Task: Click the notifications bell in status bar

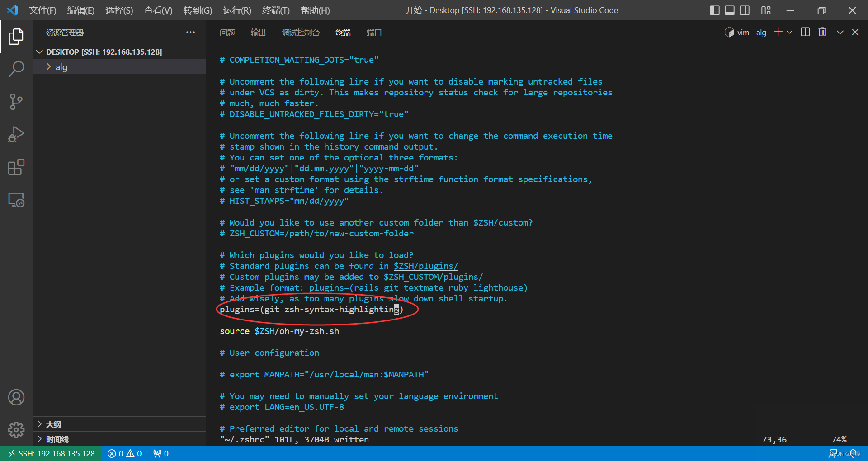Action: point(854,453)
